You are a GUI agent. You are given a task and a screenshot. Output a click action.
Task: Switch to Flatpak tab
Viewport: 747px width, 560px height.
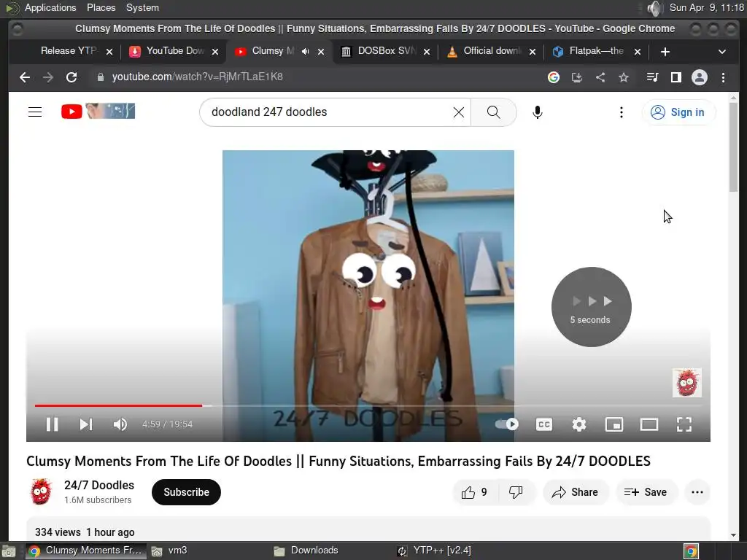click(595, 51)
